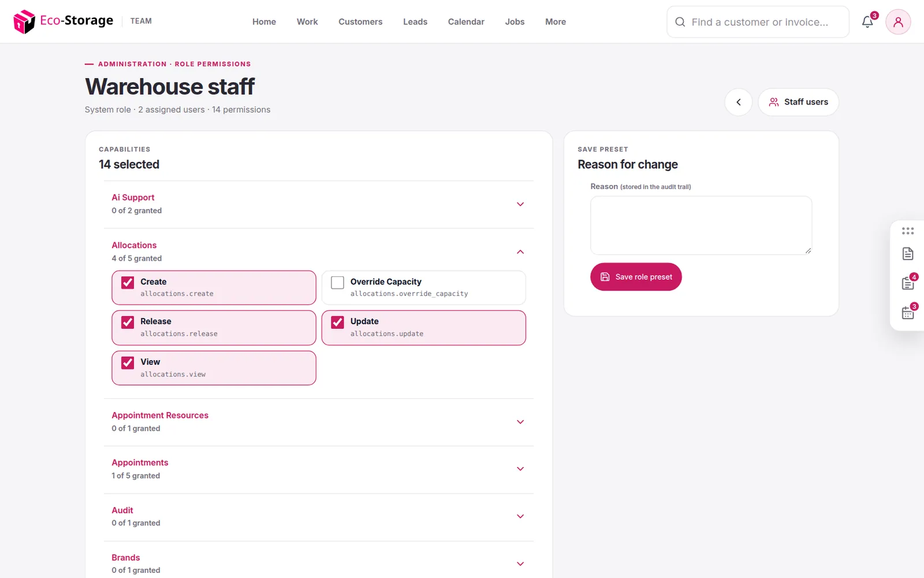Image resolution: width=924 pixels, height=578 pixels.
Task: Click the Administration · Role Permissions breadcrumb
Action: (174, 64)
